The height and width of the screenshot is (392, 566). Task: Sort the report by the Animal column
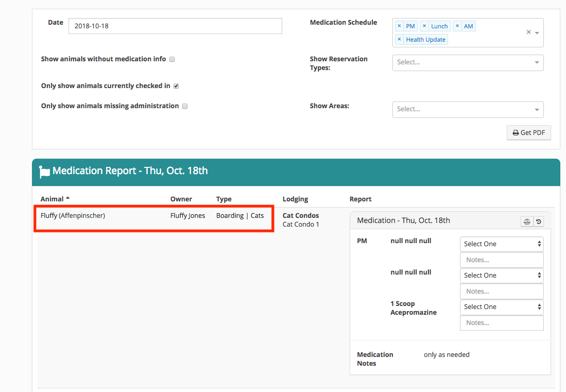coord(54,199)
